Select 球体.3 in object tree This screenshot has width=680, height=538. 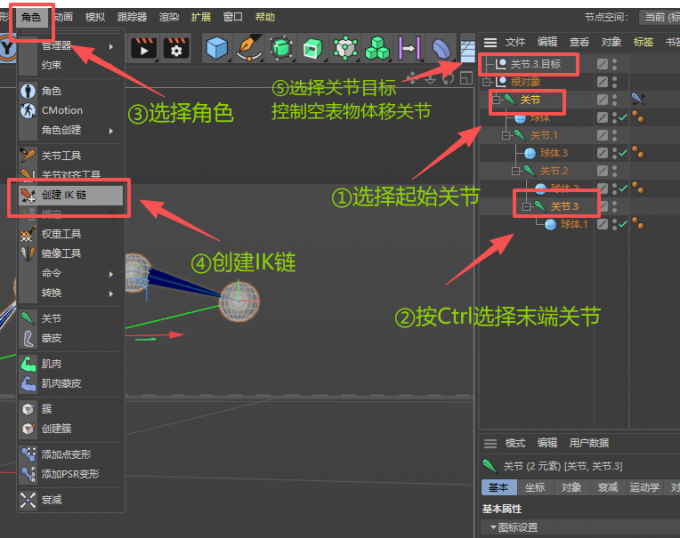tap(553, 153)
